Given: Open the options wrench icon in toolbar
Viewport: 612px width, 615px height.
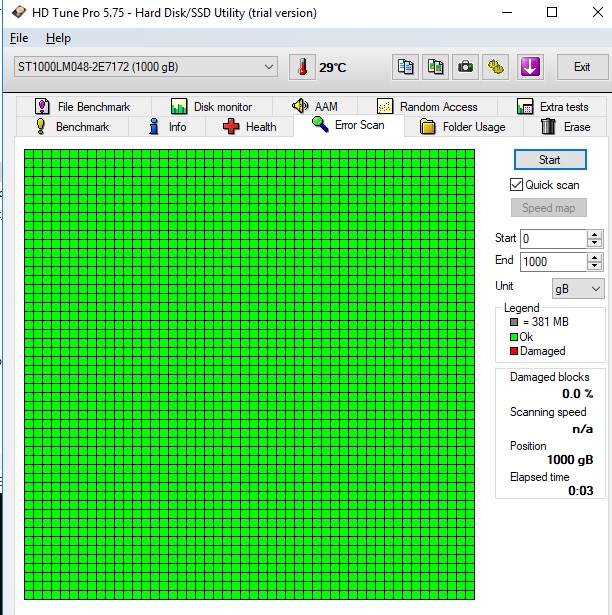Looking at the screenshot, I should (x=496, y=67).
